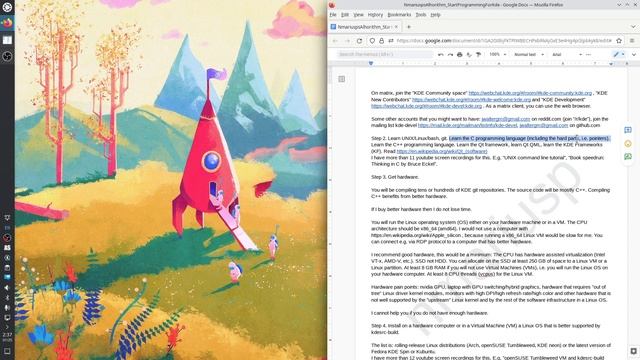Open the Edit menu in Firefox
This screenshot has width=640, height=360.
click(345, 15)
